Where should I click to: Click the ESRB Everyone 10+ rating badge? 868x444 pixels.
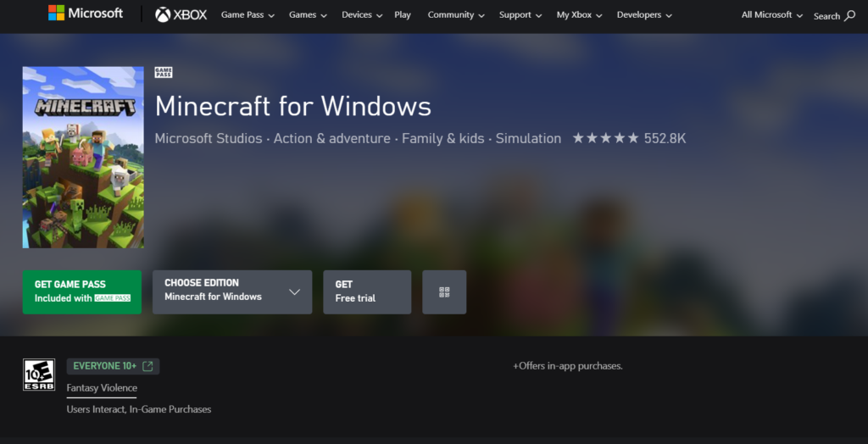click(x=39, y=374)
